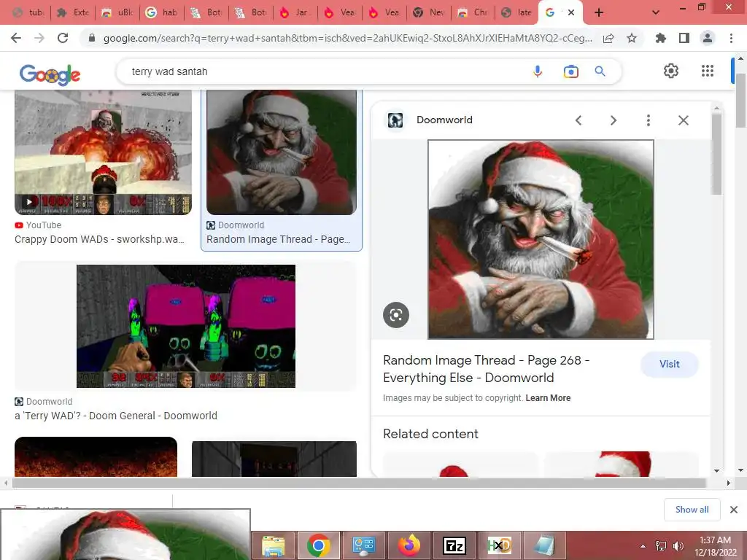This screenshot has height=560, width=747.
Task: Use Google Lens on the Santa image
Action: [x=396, y=315]
